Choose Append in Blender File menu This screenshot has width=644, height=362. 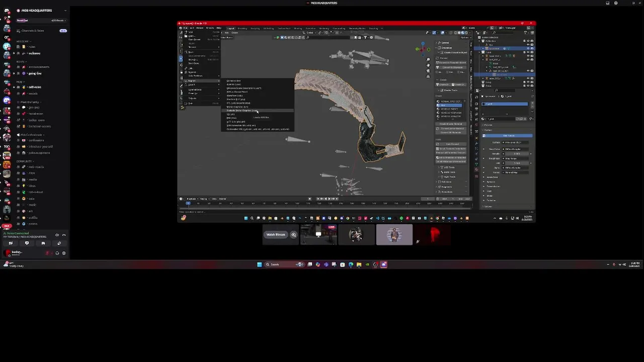coord(201,72)
